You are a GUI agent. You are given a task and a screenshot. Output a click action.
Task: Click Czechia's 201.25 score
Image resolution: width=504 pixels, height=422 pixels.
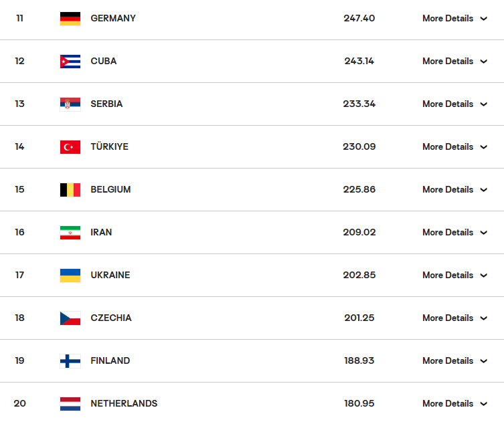click(359, 318)
